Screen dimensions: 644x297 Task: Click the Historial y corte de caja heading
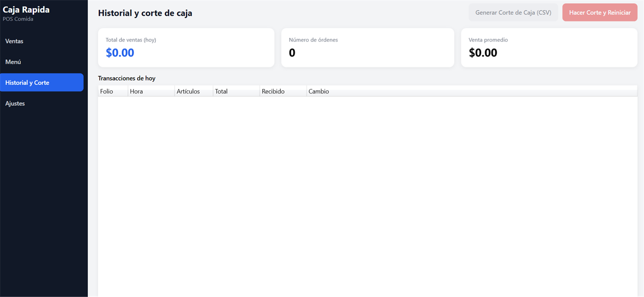(145, 13)
